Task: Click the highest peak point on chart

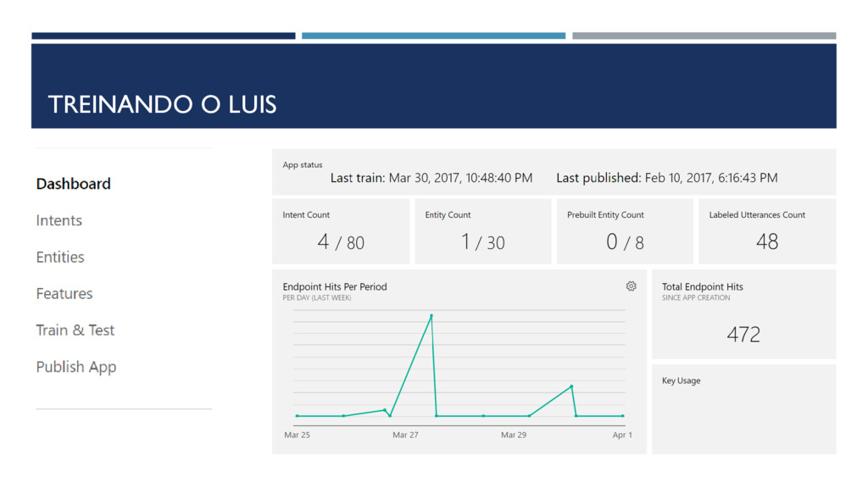Action: coord(431,316)
